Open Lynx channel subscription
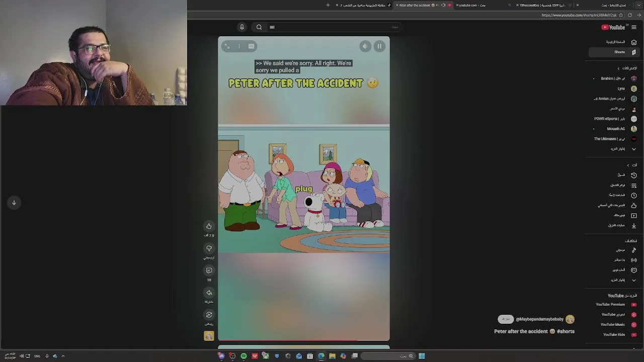The image size is (644, 362). tap(614, 88)
